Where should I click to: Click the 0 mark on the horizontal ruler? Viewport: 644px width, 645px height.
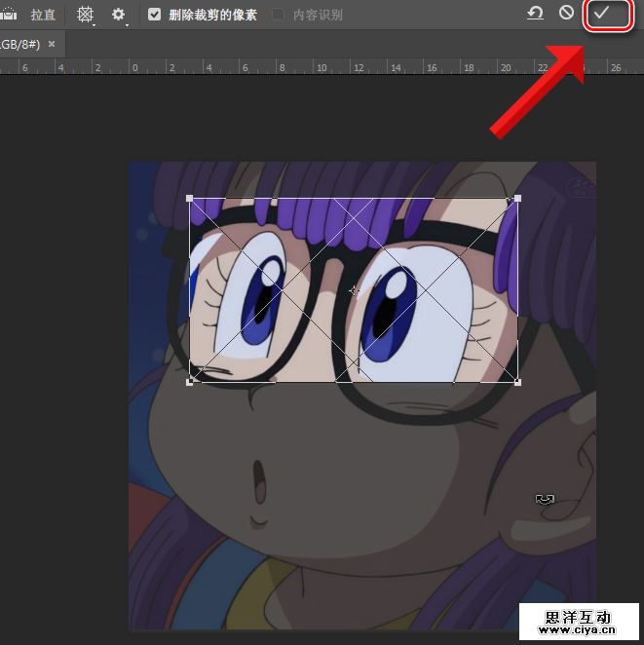click(x=134, y=68)
